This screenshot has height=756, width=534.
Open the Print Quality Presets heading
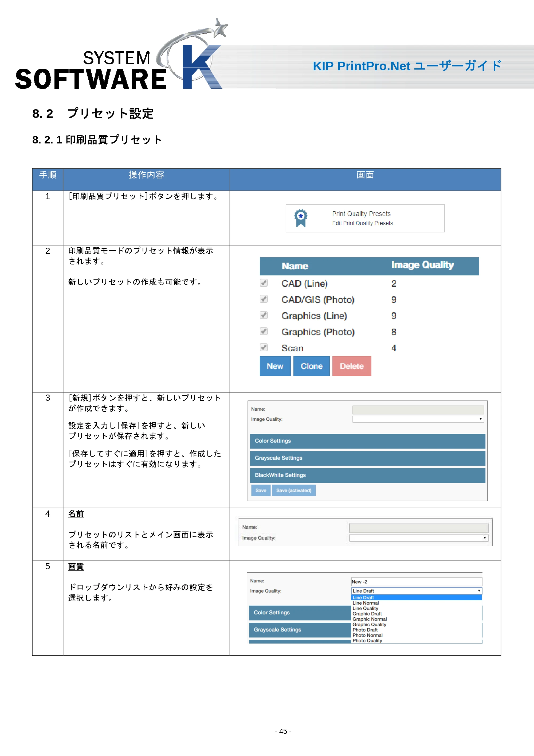(x=361, y=214)
